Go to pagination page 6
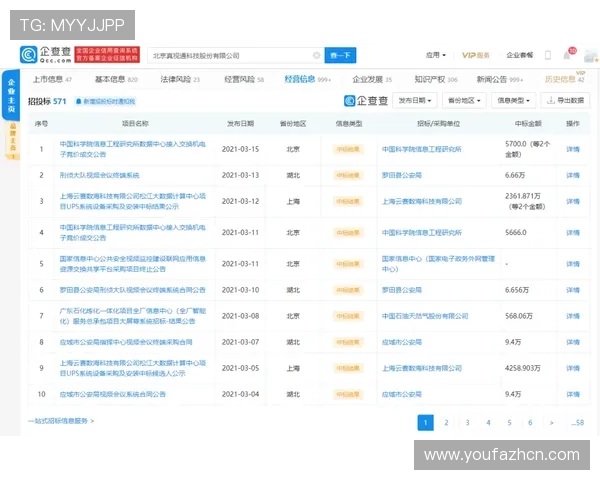 click(x=530, y=423)
